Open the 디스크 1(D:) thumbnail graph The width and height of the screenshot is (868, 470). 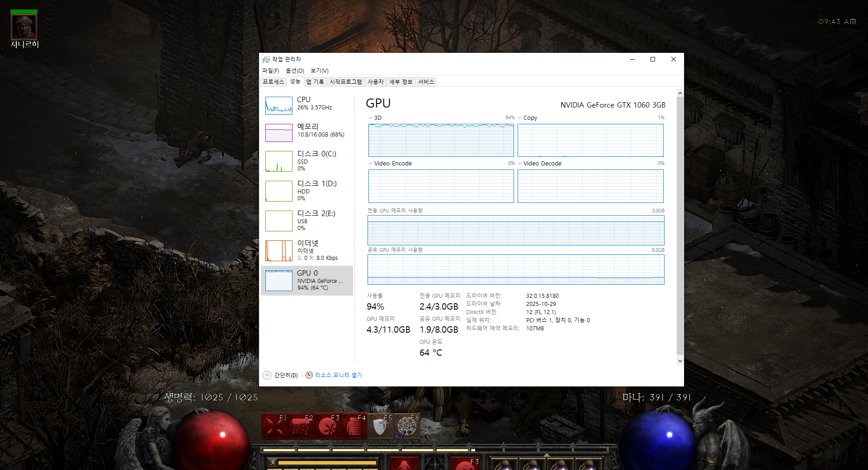click(x=279, y=191)
